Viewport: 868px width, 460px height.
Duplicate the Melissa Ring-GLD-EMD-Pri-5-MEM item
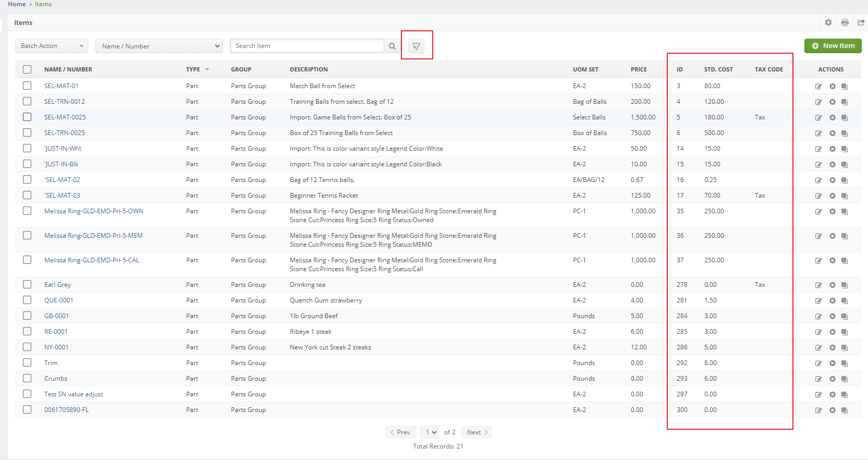(x=845, y=236)
